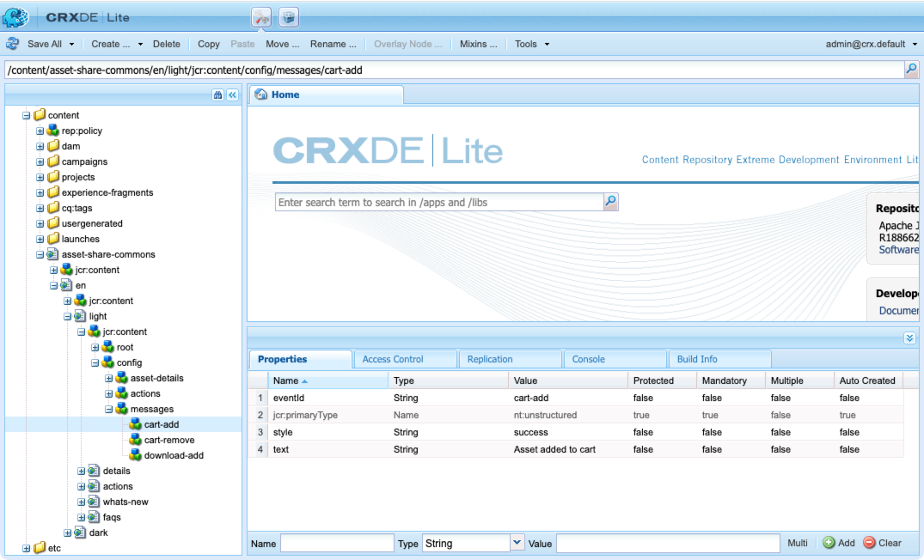Collapse the tree panel with double-arrow icon
924x560 pixels.
point(233,94)
